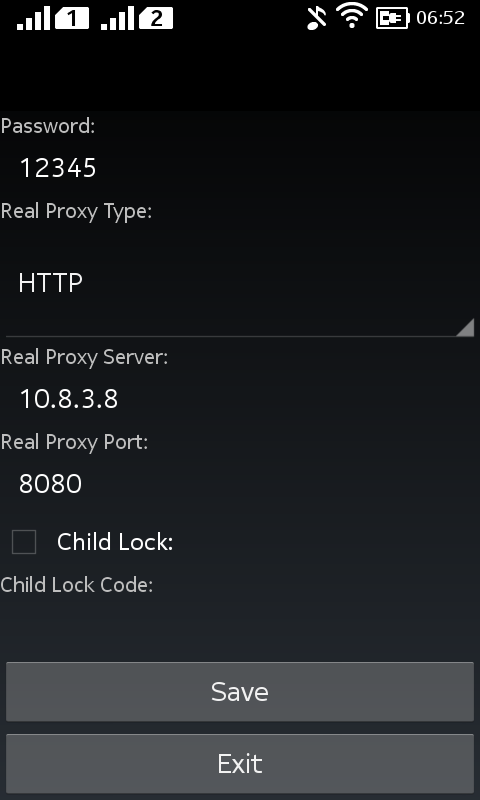Tap the Real Proxy Port label
Image resolution: width=480 pixels, height=800 pixels.
coord(74,442)
